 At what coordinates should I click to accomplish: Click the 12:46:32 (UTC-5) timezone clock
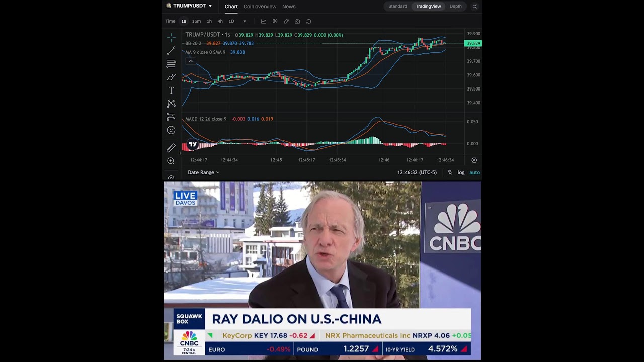(417, 172)
